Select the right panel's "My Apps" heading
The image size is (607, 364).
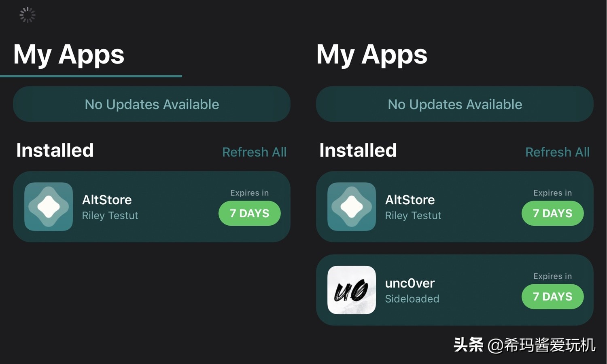[x=372, y=55]
